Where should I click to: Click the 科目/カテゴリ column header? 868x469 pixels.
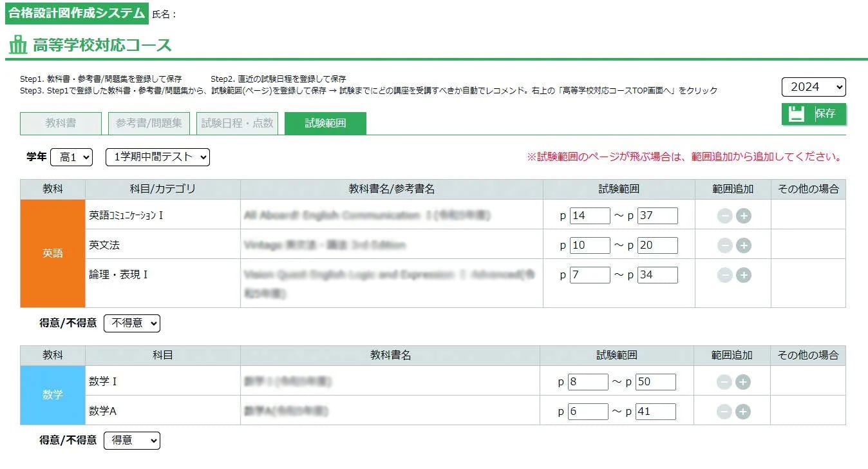point(162,189)
